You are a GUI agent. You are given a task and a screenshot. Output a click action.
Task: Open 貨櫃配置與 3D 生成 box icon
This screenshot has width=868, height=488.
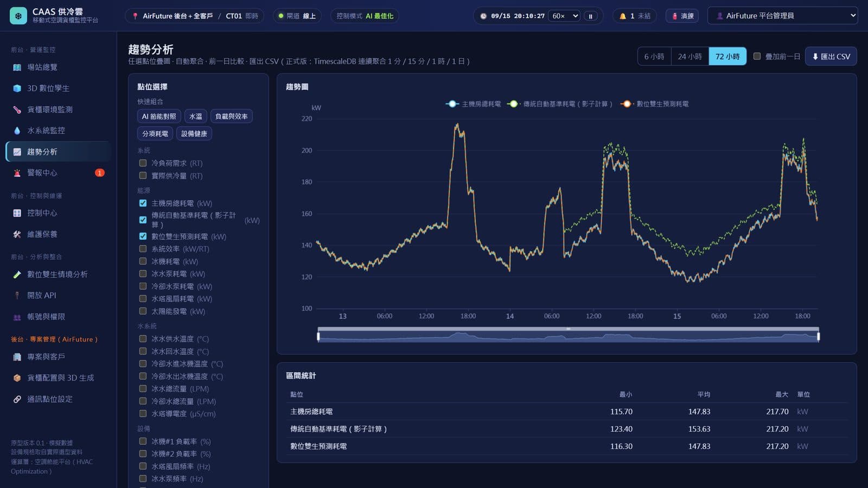pos(17,378)
